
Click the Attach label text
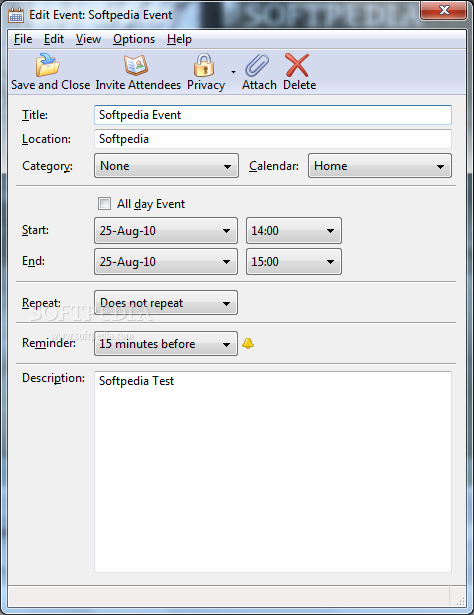click(x=259, y=85)
